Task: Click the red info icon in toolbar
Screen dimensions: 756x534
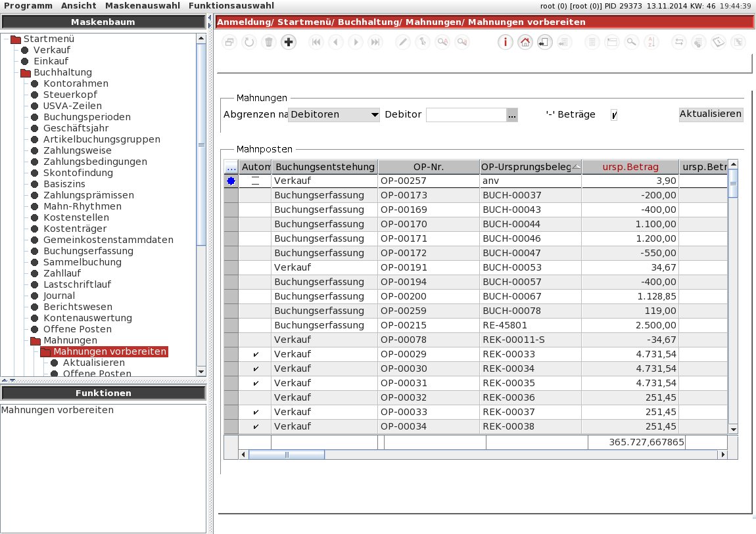Action: point(505,43)
